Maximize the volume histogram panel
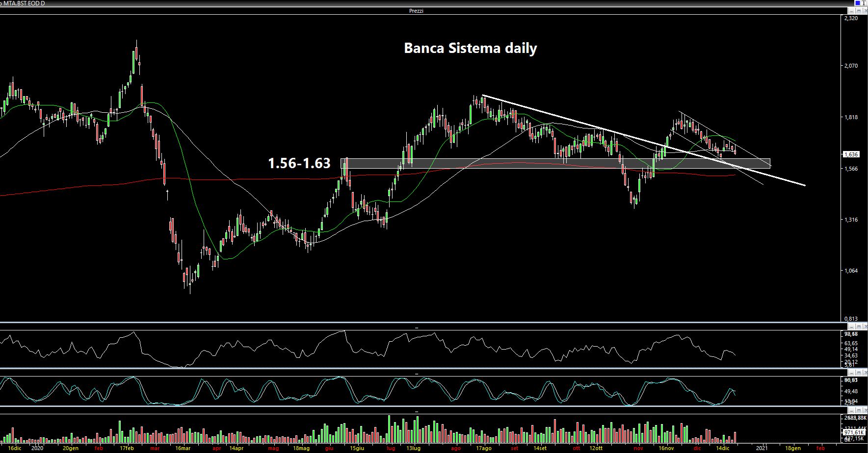Screen dimensions: 868x453 [859, 410]
